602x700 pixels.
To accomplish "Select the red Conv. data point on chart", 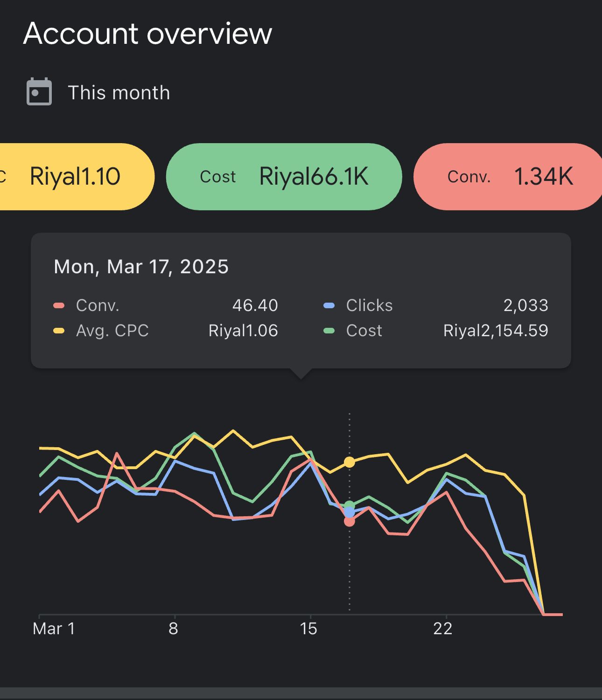I will click(x=349, y=521).
